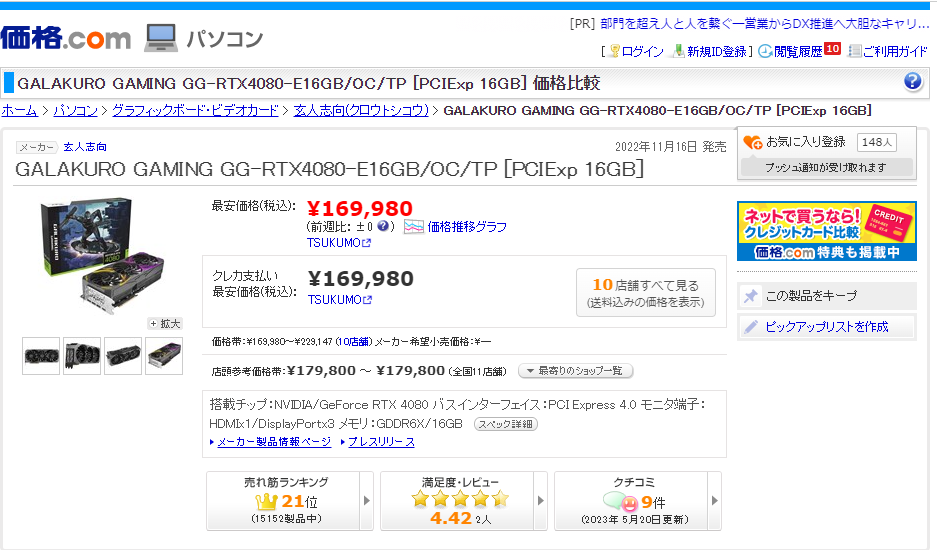Viewport: 937px width, 550px height.
Task: Click プッシュ通知が受け取れます notice
Action: pyautogui.click(x=826, y=167)
